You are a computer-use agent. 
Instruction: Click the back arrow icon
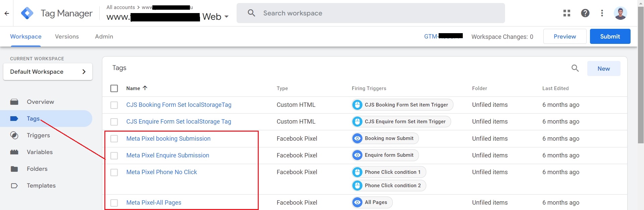click(7, 13)
